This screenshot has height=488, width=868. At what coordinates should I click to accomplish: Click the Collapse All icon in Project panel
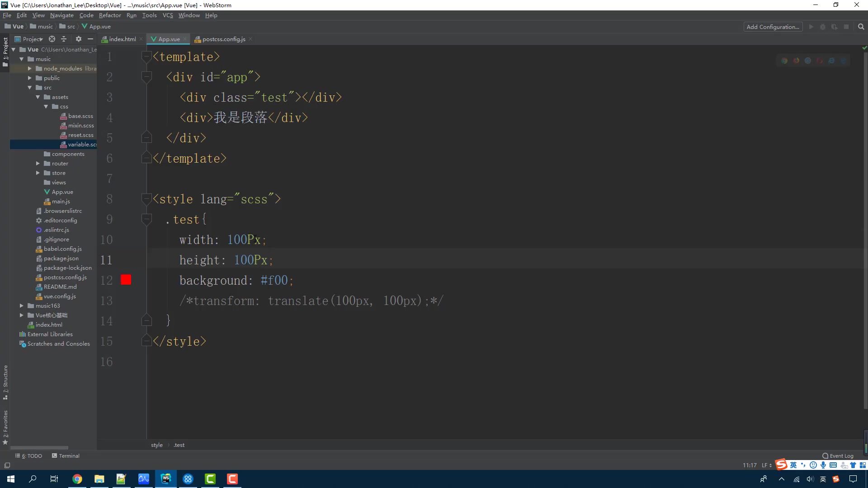[x=64, y=39]
